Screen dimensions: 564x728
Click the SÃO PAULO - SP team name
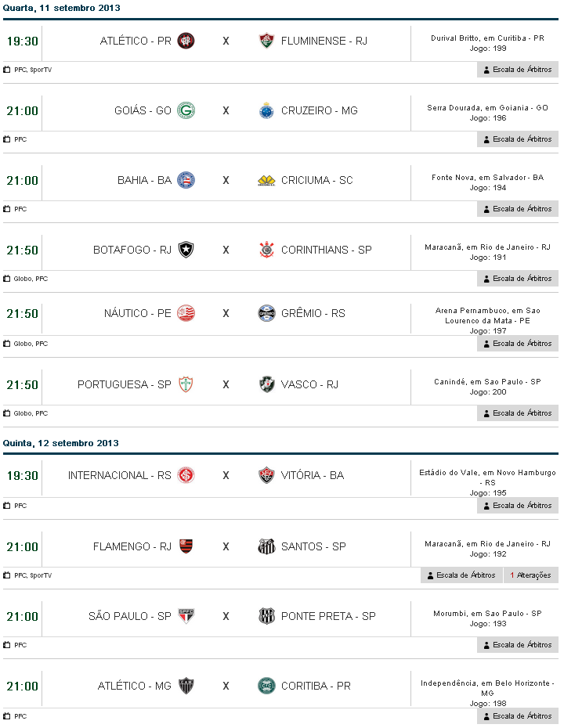tap(130, 616)
